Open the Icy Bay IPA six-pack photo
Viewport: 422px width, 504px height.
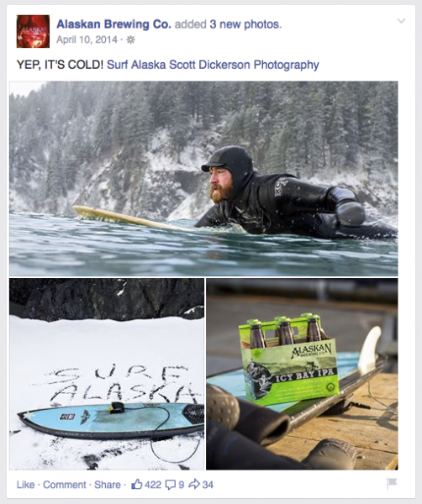302,374
